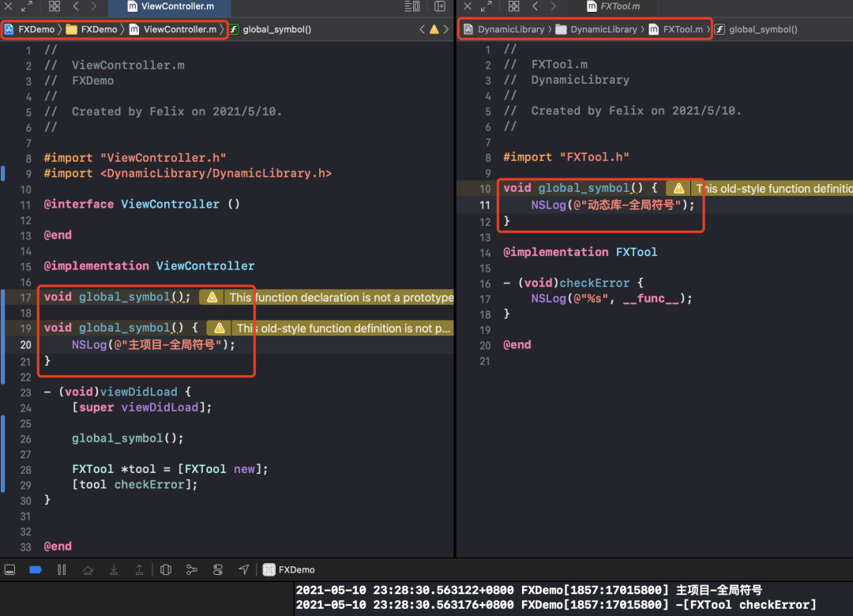Expand the right editor to full screen
Image resolution: width=853 pixels, height=616 pixels.
tap(487, 6)
